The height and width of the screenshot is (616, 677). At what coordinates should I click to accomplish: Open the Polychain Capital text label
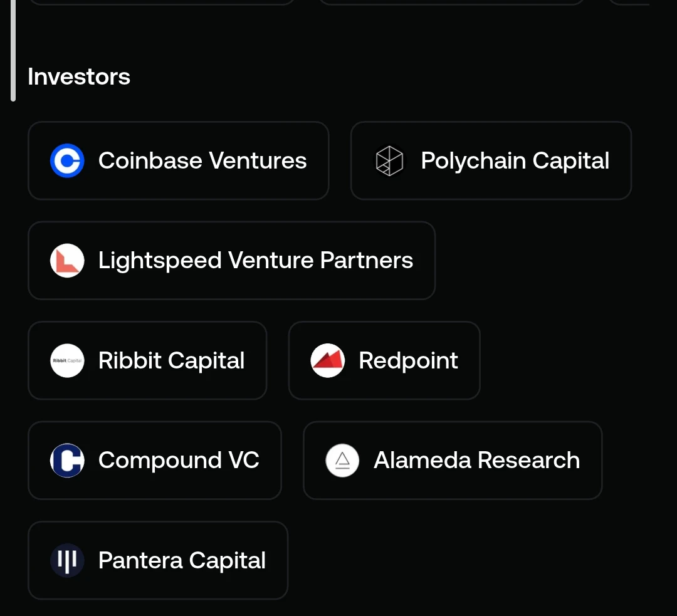(x=515, y=160)
